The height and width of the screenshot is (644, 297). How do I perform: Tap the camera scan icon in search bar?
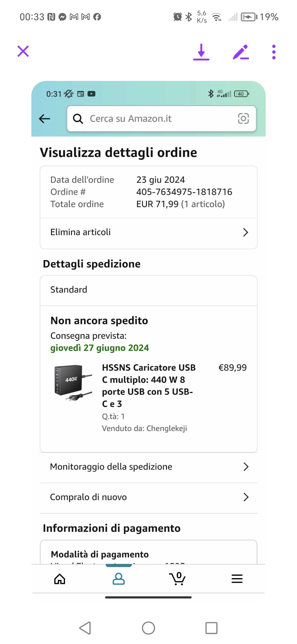pos(243,119)
